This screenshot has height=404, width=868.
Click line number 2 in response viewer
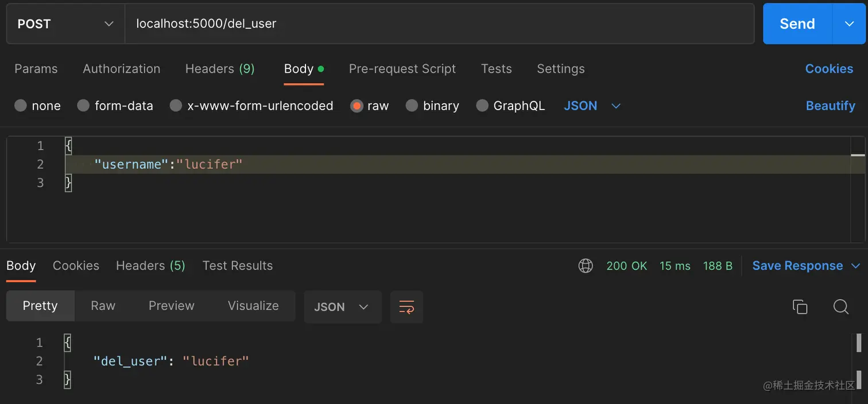39,361
